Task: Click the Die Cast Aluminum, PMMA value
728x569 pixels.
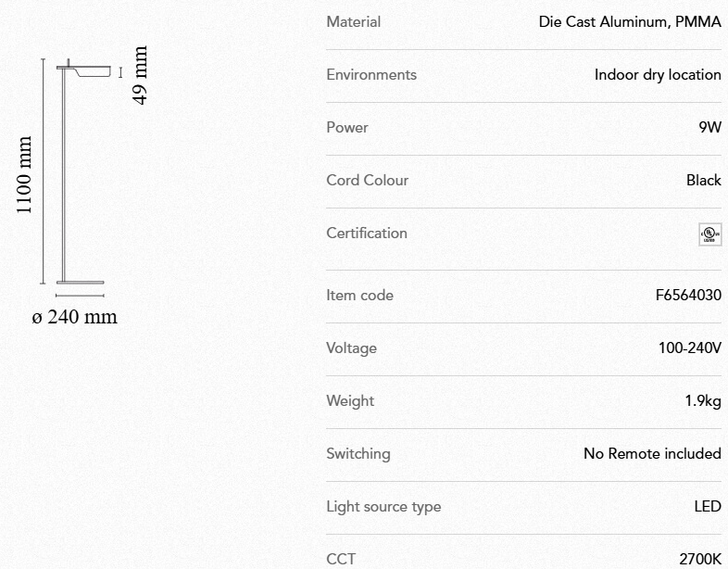Action: pos(630,22)
